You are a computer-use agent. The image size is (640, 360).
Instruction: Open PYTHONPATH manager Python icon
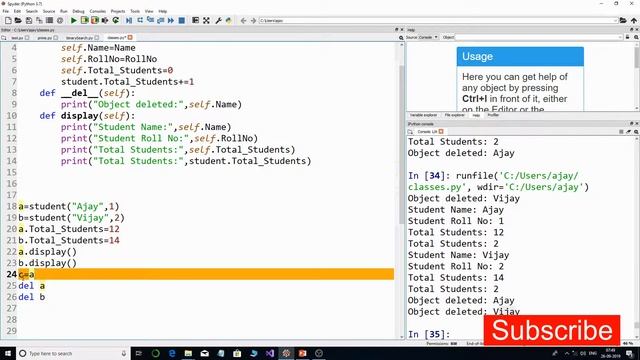click(229, 20)
